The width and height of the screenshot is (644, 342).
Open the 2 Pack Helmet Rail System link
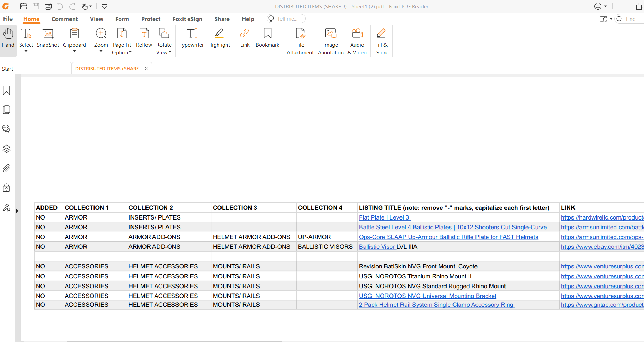click(x=437, y=305)
